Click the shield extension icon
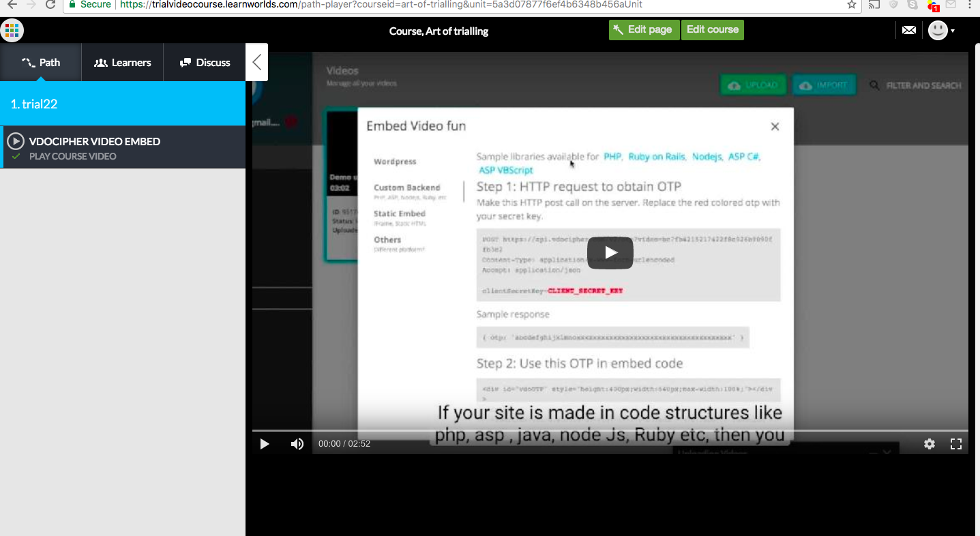The width and height of the screenshot is (980, 536). [893, 4]
